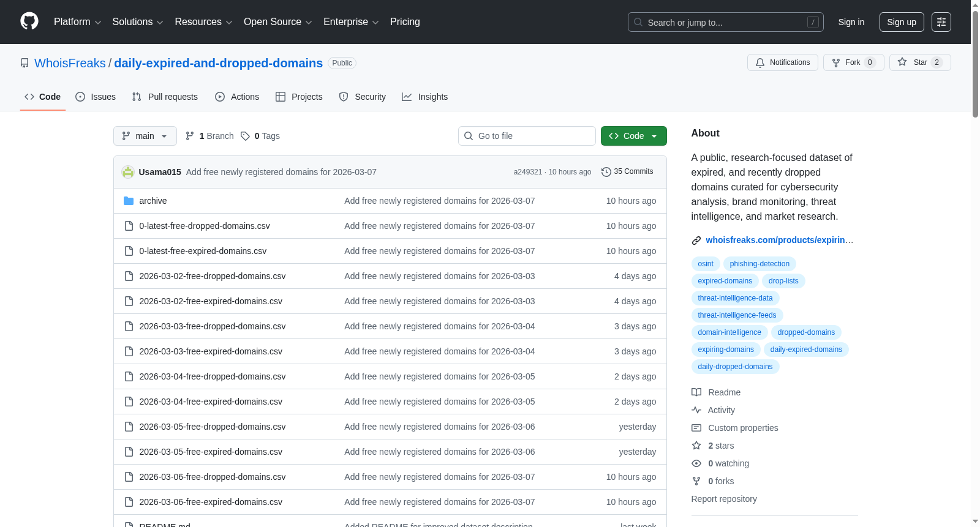Click the commit history clock icon
This screenshot has height=527, width=980.
(606, 172)
